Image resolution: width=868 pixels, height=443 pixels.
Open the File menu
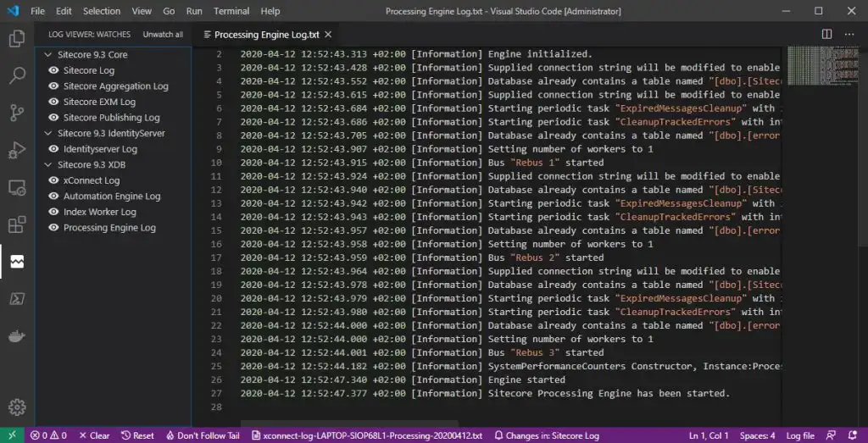37,11
